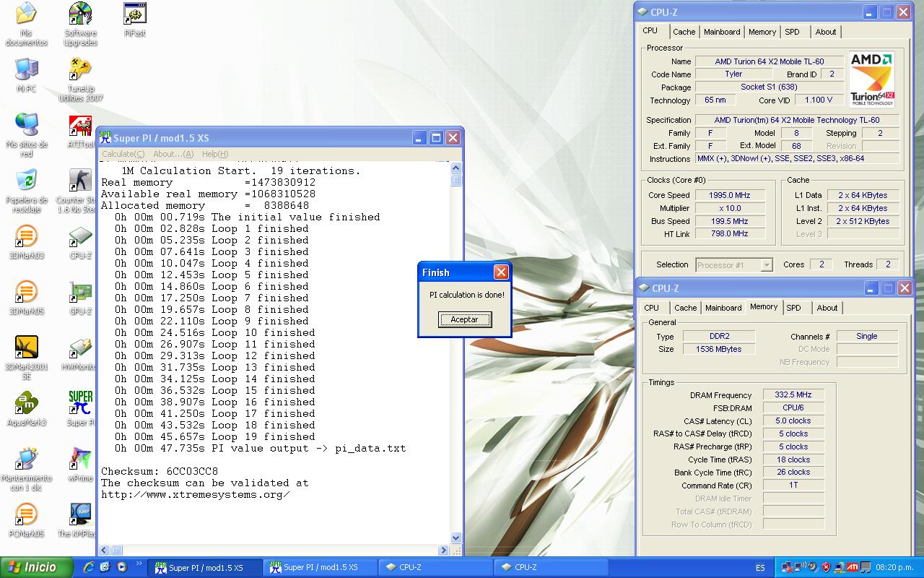Select second Super PI taskbar button

pos(320,567)
